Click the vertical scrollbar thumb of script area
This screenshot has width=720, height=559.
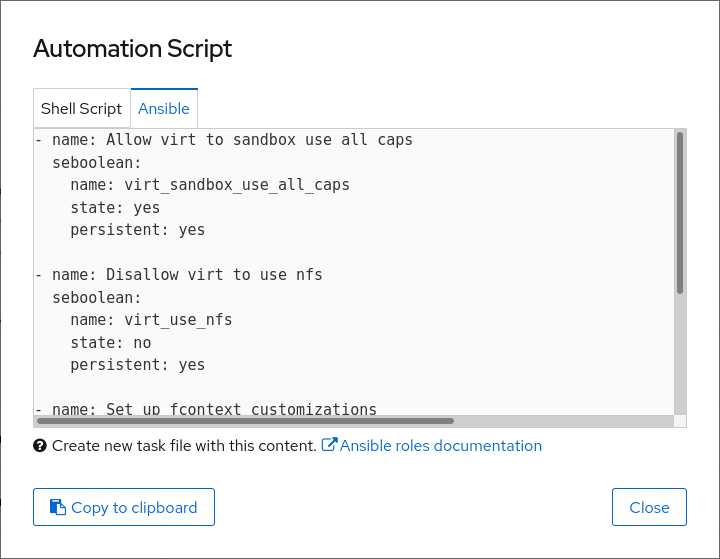[x=680, y=213]
